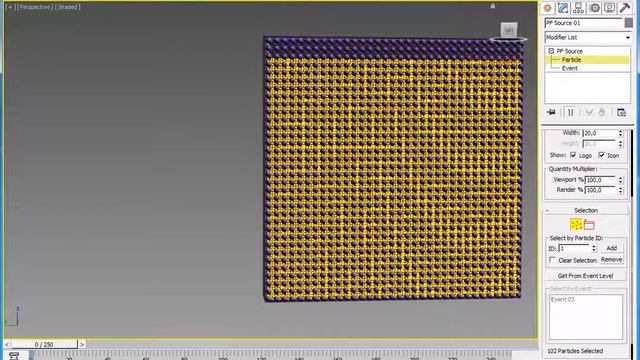Click the Pin Stack icon
640x360 pixels.
[551, 112]
